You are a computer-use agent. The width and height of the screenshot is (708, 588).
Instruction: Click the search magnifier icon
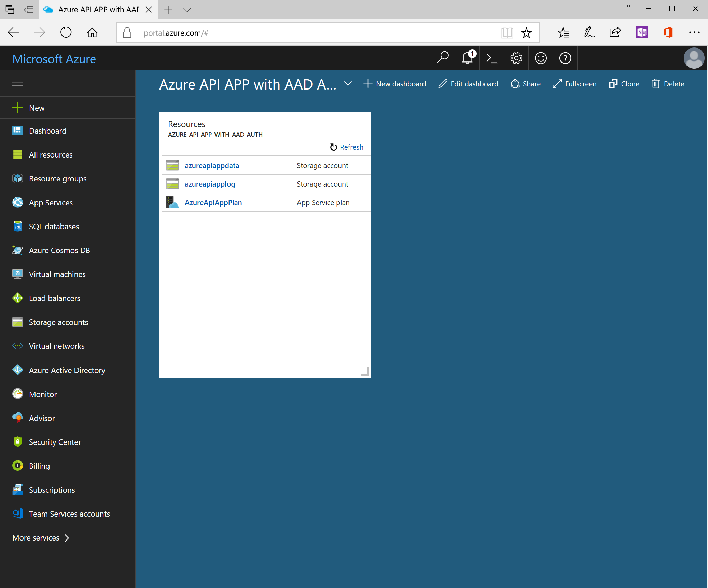443,57
